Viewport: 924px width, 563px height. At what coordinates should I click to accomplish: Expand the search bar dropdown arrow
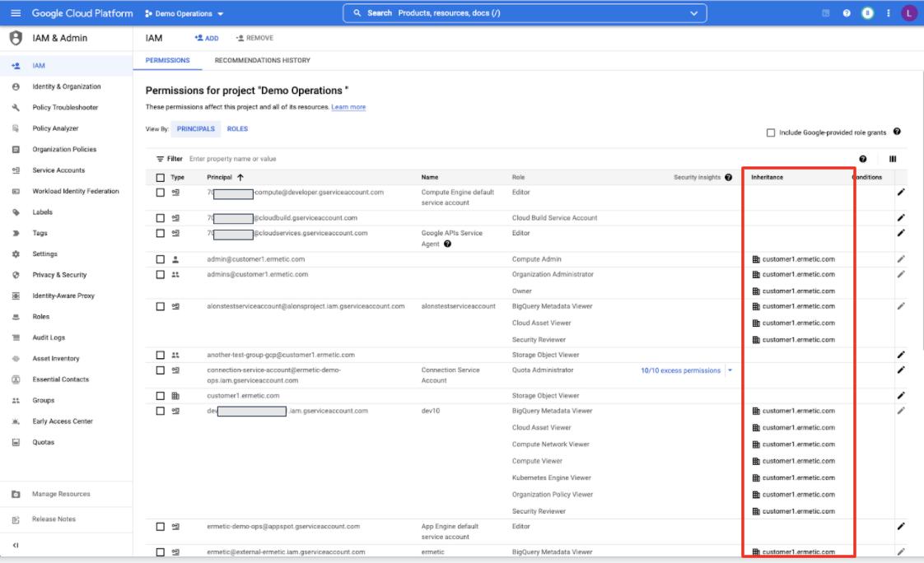(x=694, y=13)
